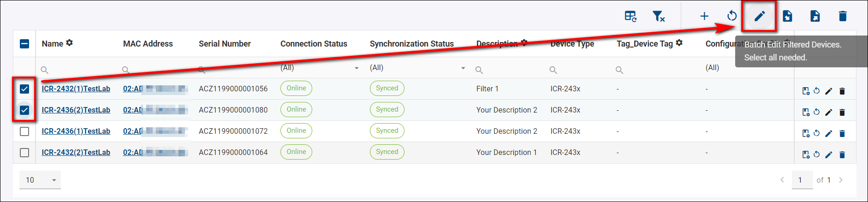This screenshot has width=868, height=202.
Task: Click the Device Type column header
Action: click(572, 44)
